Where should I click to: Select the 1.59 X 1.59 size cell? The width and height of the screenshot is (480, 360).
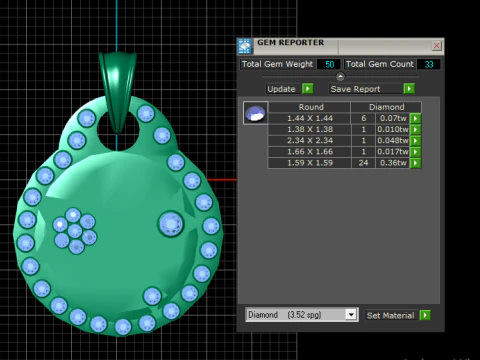[310, 163]
